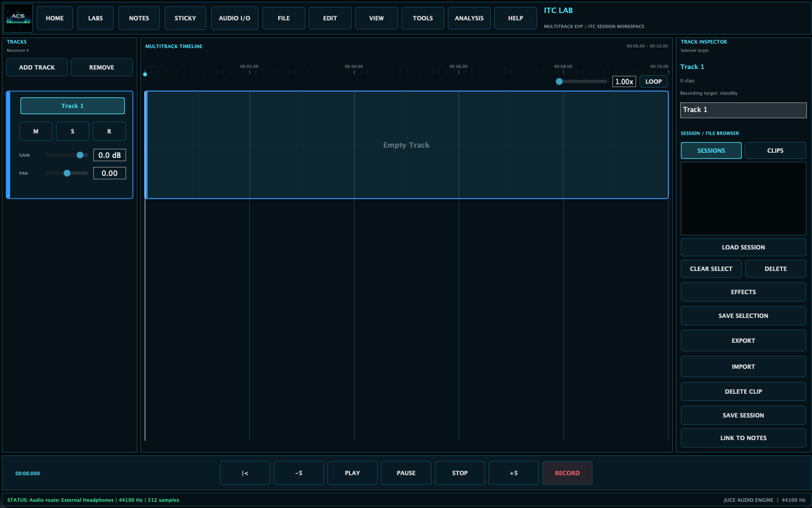The height and width of the screenshot is (508, 812).
Task: Click the 0.00 pan value field
Action: (x=110, y=173)
